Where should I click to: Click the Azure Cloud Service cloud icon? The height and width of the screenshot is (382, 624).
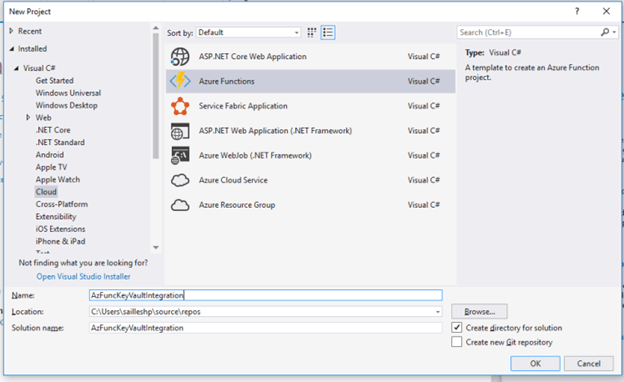click(x=180, y=180)
